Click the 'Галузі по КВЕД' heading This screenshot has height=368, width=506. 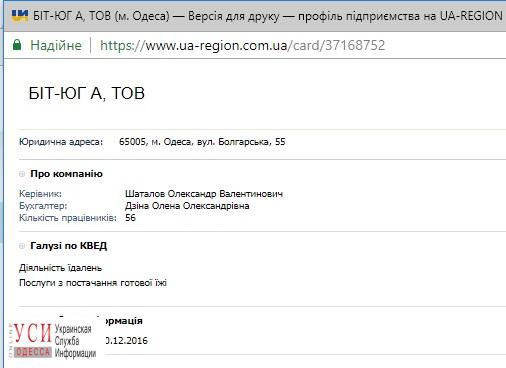coord(69,246)
